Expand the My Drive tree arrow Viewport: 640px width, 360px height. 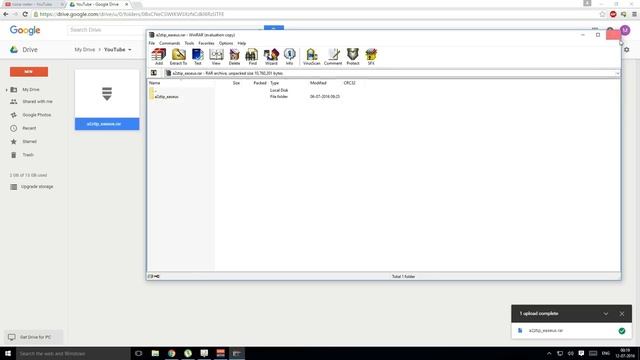7,90
